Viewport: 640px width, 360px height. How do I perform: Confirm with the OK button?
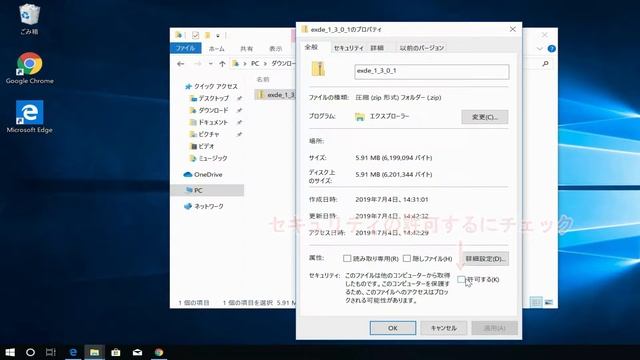point(393,328)
